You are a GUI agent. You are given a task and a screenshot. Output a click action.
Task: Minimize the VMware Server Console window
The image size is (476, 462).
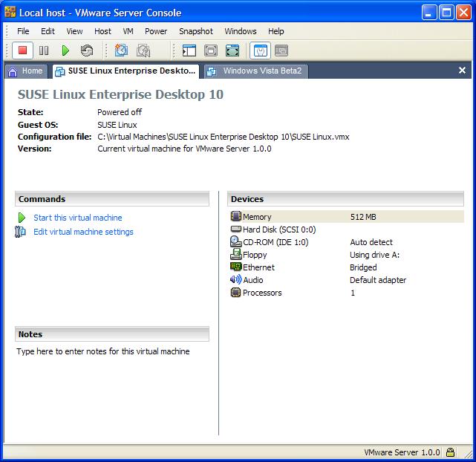point(429,13)
